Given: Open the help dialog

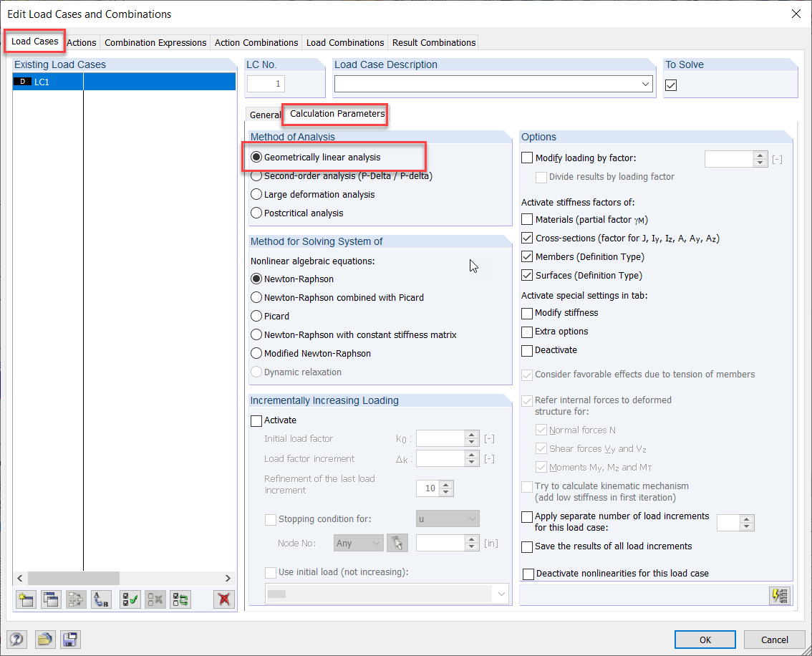Looking at the screenshot, I should [16, 640].
